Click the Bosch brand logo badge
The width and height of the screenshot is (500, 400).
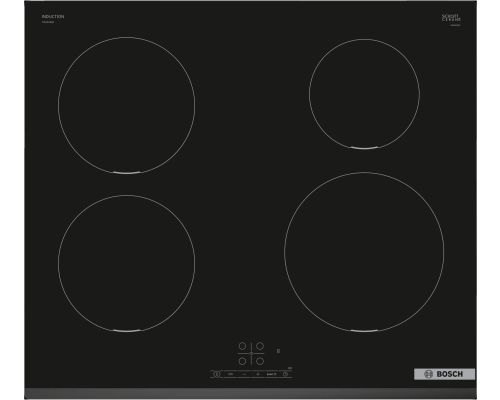(444, 374)
